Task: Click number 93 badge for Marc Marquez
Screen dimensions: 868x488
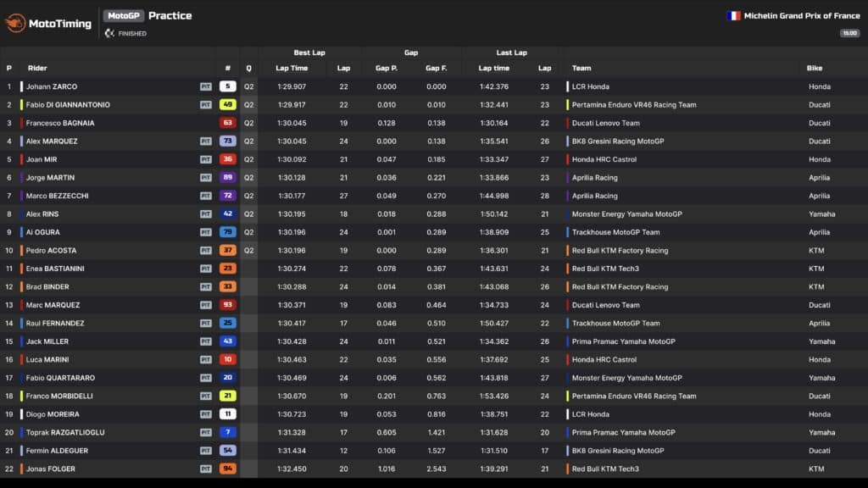Action: 227,305
